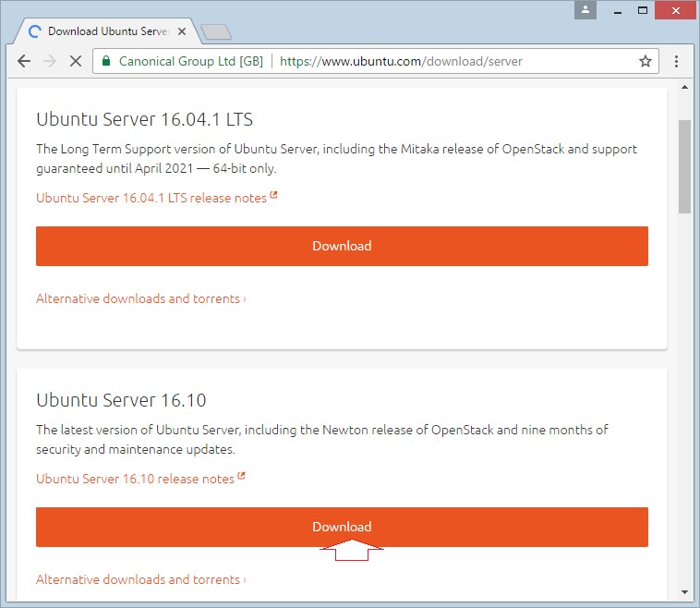
Task: Open the Chrome user profile icon
Action: click(x=585, y=10)
